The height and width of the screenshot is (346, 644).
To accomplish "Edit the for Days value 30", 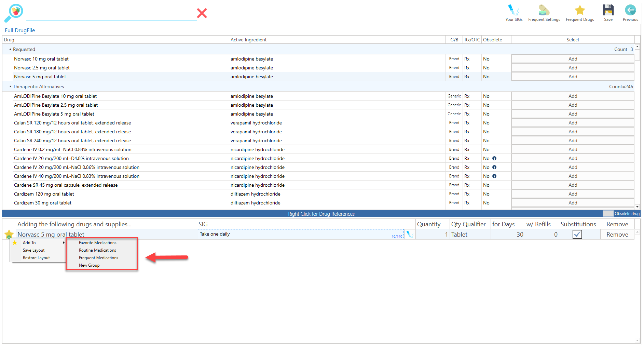I will [x=507, y=235].
